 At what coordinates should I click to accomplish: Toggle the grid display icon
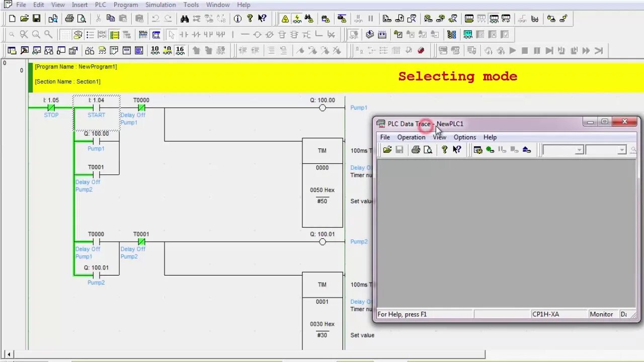pyautogui.click(x=65, y=35)
